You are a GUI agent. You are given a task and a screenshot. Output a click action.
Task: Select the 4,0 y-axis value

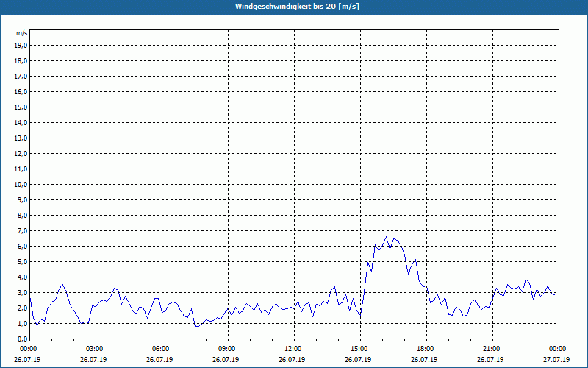(22, 277)
